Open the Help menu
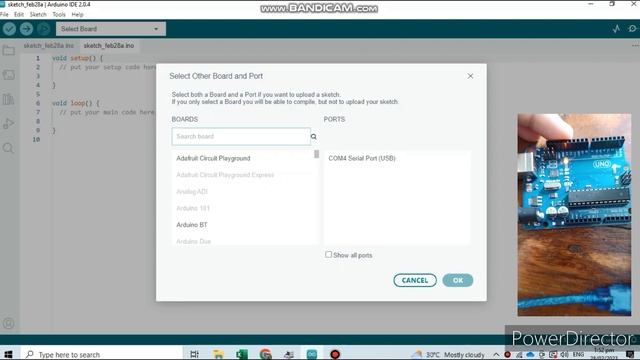The width and height of the screenshot is (640, 360). [x=78, y=14]
